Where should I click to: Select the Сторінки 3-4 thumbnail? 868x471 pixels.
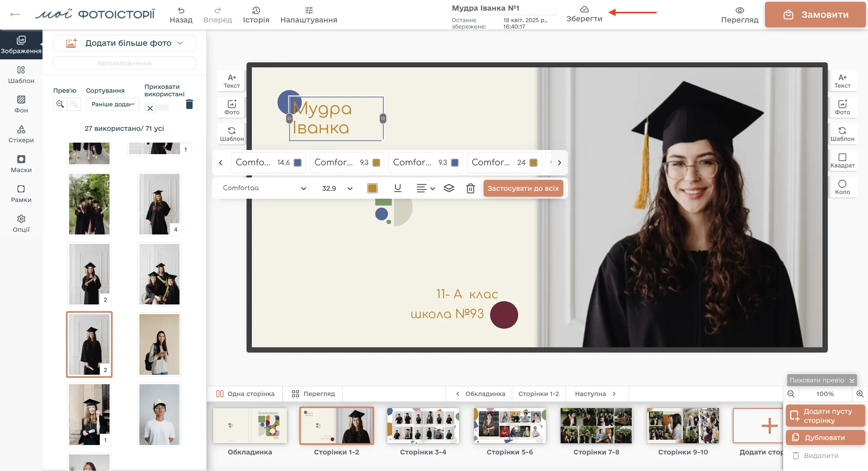(423, 426)
